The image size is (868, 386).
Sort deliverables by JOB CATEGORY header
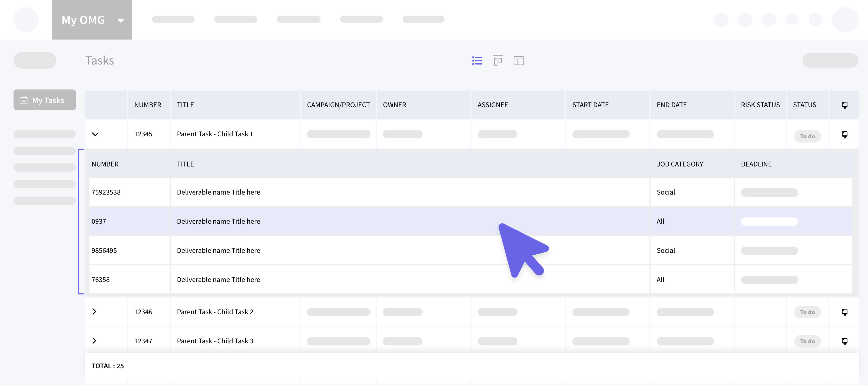pyautogui.click(x=680, y=164)
